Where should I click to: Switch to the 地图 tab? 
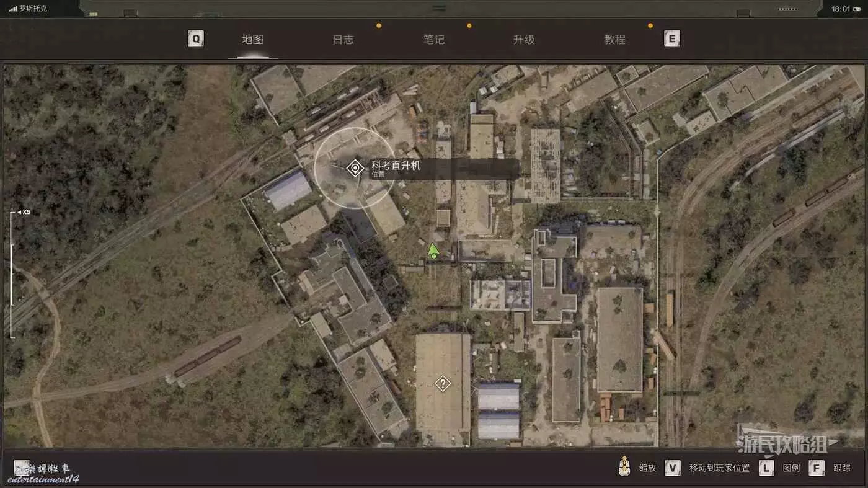click(252, 40)
